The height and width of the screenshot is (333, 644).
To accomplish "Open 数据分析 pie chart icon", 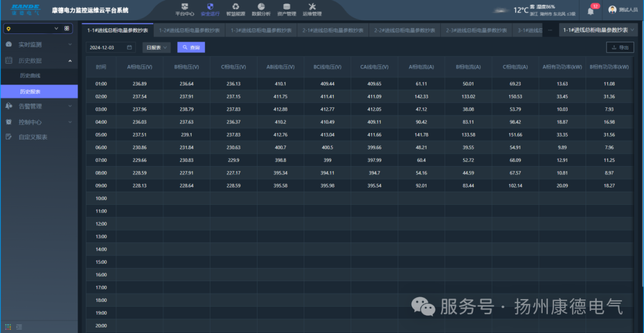I will coord(261,7).
